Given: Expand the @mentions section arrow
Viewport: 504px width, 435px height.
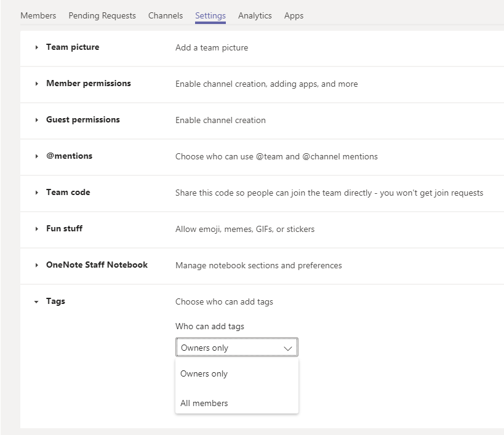Looking at the screenshot, I should pos(37,157).
